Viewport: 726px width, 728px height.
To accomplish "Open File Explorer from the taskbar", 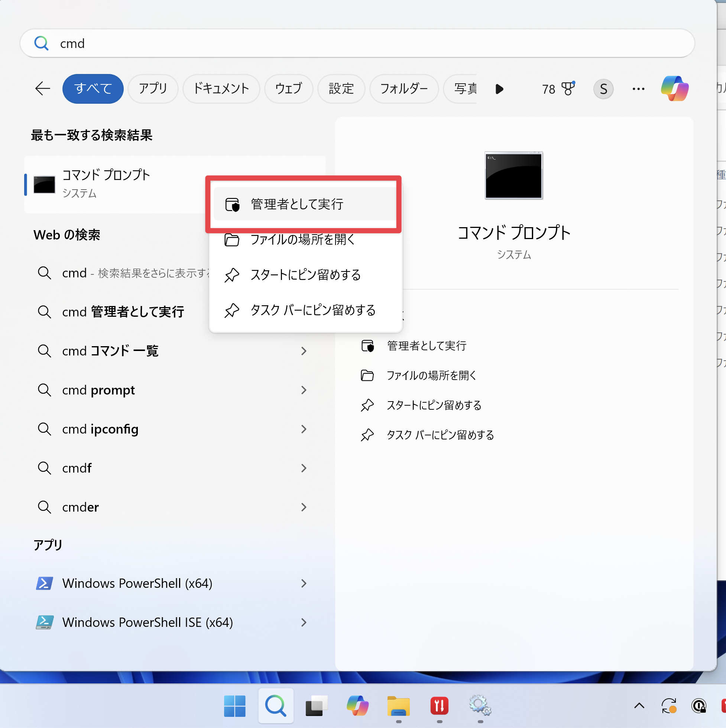I will 398,706.
